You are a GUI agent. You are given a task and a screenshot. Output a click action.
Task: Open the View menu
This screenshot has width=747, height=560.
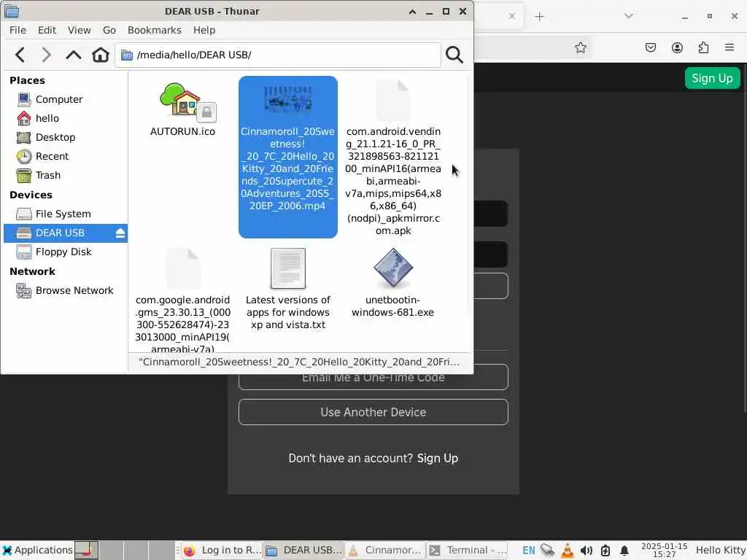79,30
